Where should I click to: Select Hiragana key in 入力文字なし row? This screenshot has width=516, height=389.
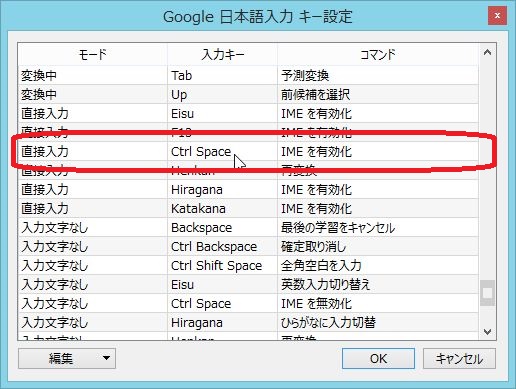222,323
